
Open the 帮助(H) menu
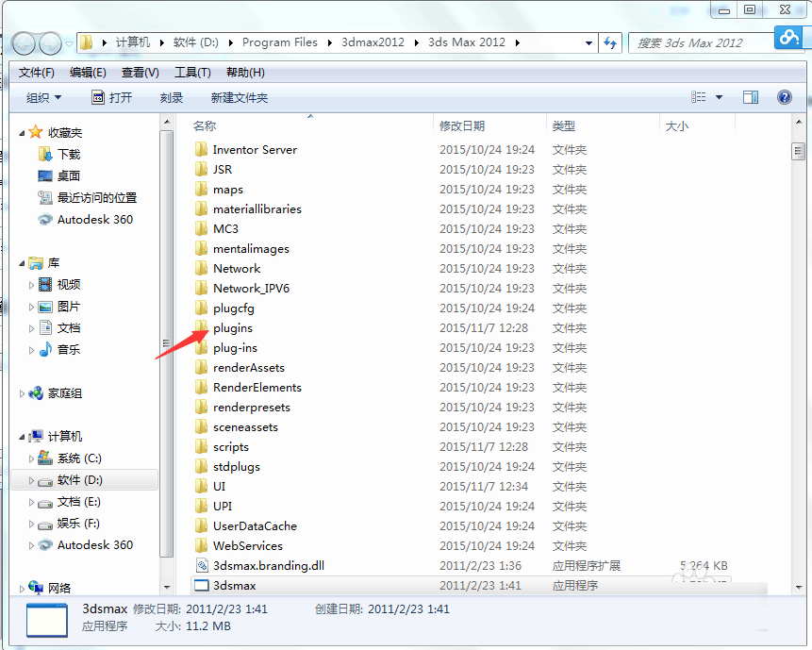tap(245, 73)
